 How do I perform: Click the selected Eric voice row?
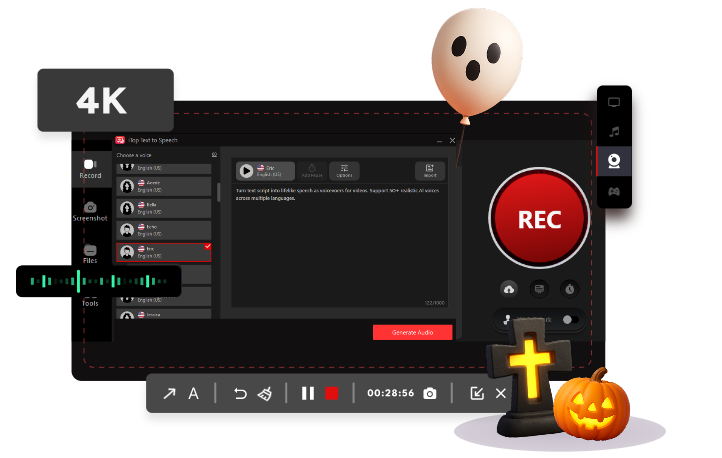[164, 252]
